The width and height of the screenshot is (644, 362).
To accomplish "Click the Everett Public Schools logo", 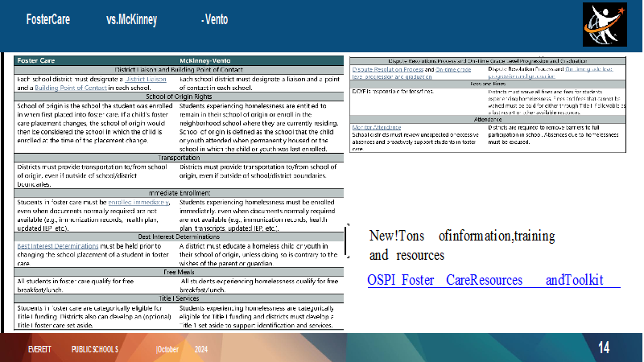I will 605,25.
